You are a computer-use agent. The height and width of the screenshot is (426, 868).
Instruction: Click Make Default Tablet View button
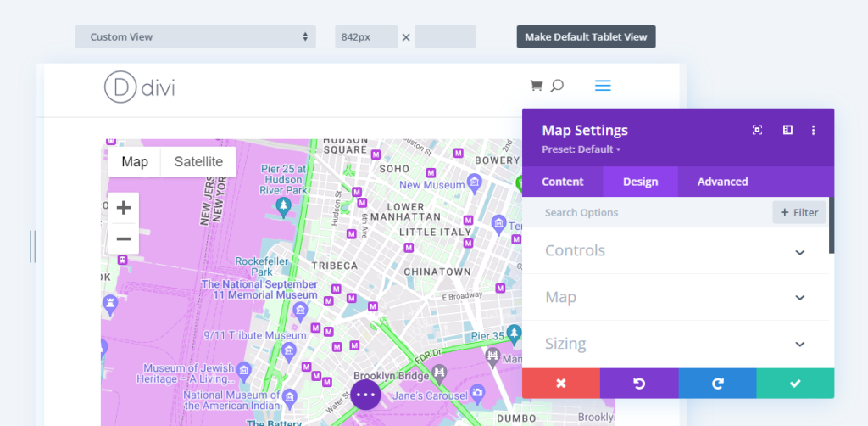pyautogui.click(x=586, y=37)
